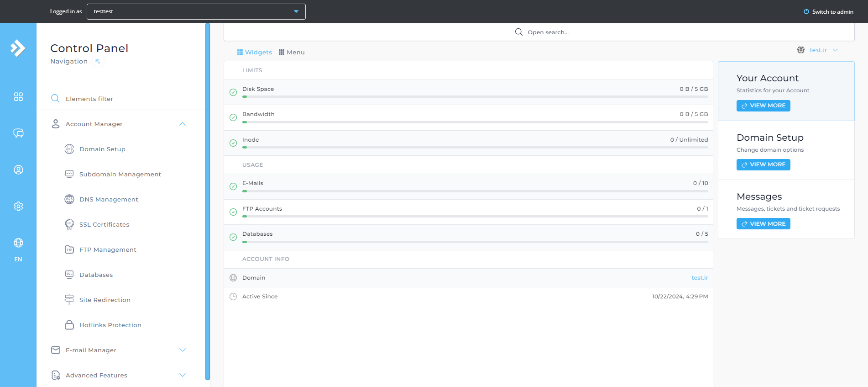Open the Logged in as user dropdown

click(196, 11)
